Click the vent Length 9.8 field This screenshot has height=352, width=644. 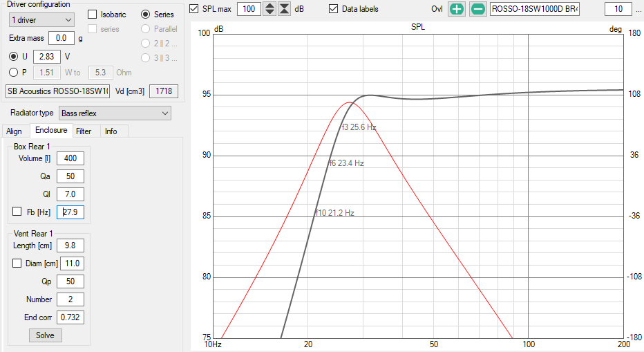[70, 245]
